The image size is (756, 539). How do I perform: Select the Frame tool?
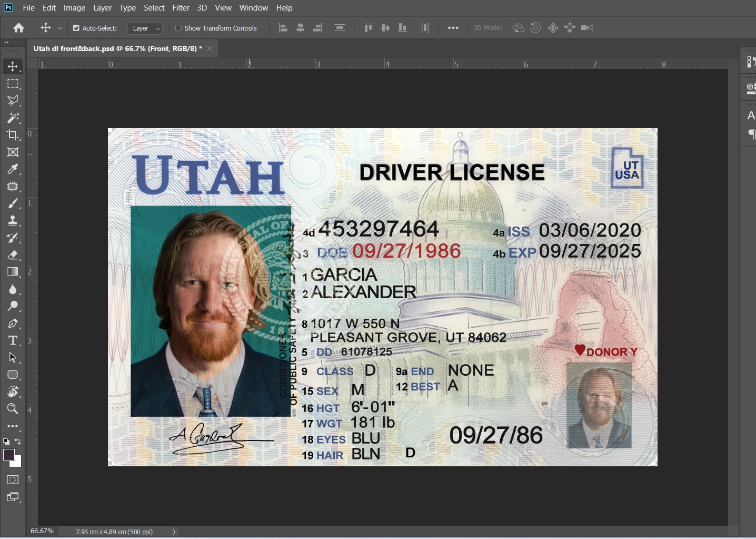13,152
